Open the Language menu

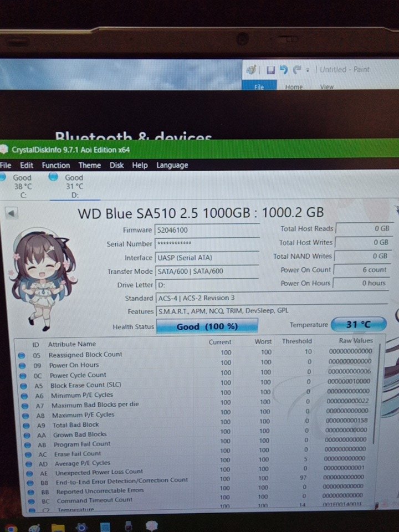pyautogui.click(x=172, y=165)
